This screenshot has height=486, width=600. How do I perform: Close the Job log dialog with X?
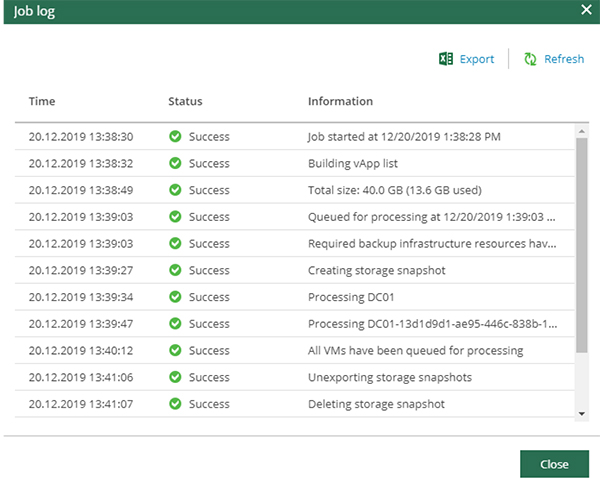586,9
